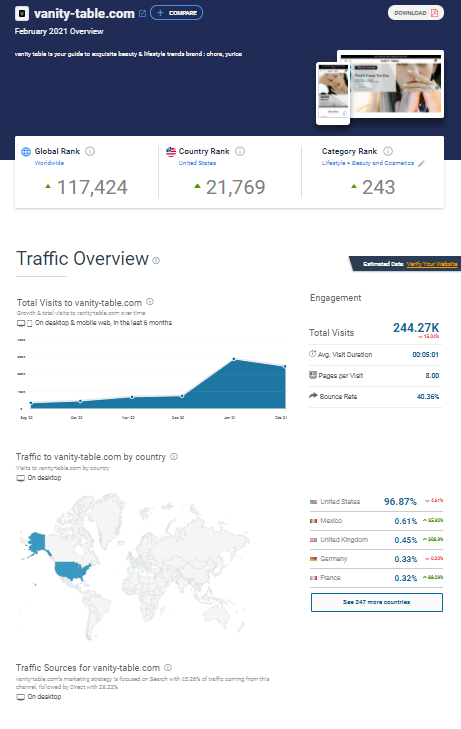Image resolution: width=461 pixels, height=729 pixels.
Task: Click the 21,769 country rank number
Action: coord(236,187)
